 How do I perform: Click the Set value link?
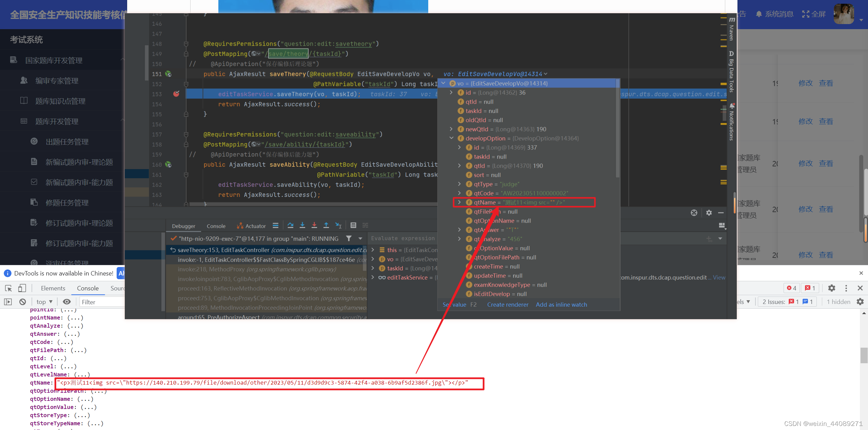[454, 305]
